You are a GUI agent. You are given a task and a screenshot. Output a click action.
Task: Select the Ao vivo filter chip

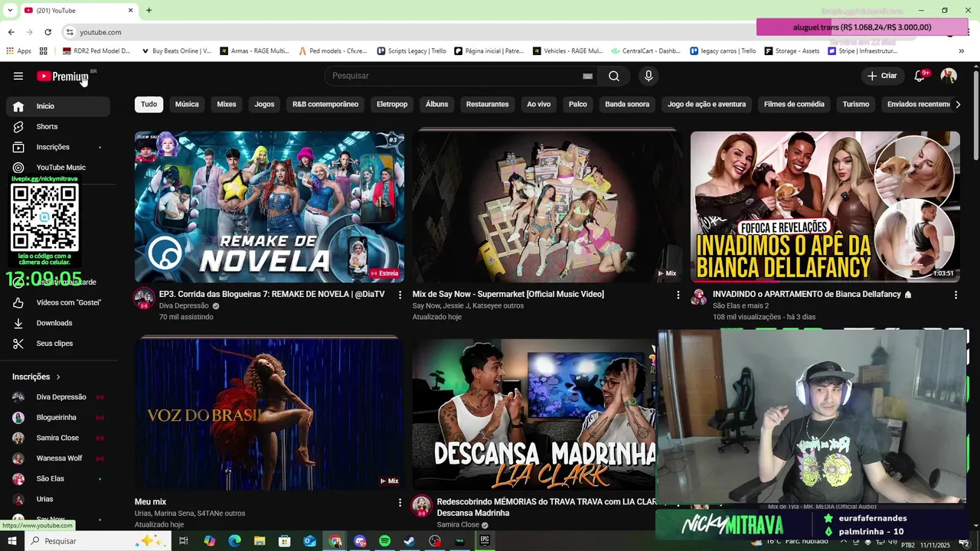pyautogui.click(x=538, y=104)
